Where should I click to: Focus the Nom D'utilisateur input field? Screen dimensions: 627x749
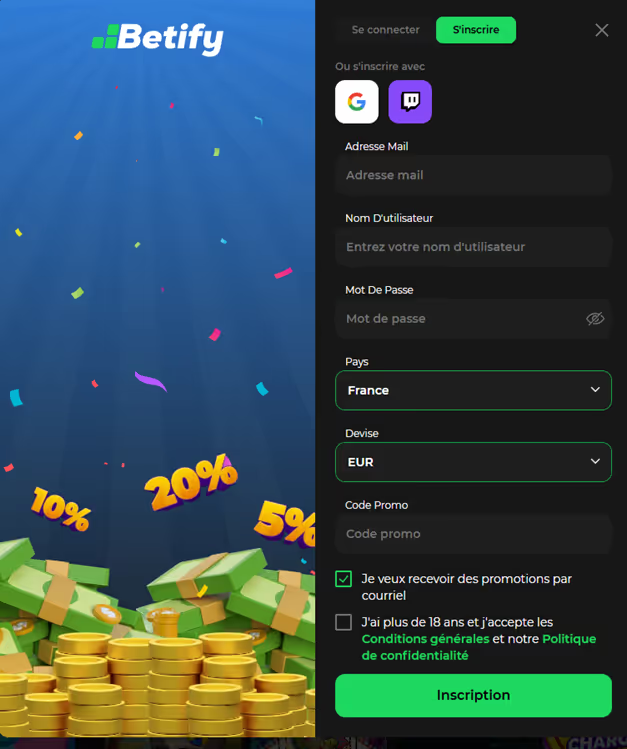pyautogui.click(x=473, y=247)
